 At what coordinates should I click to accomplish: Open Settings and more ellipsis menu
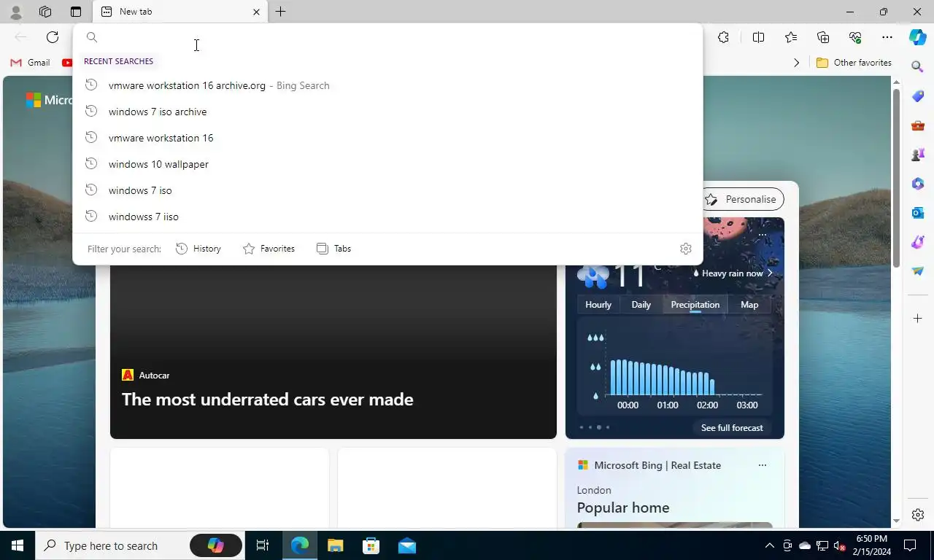[x=887, y=37]
